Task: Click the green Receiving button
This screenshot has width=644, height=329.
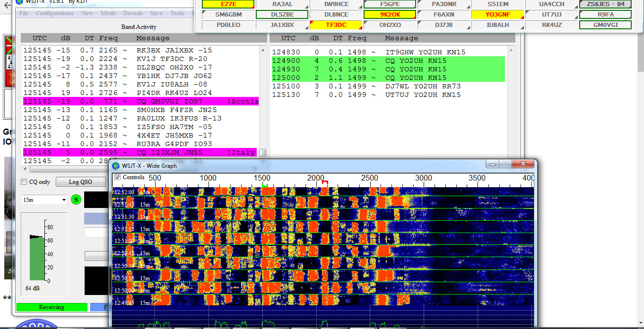Action: click(52, 307)
